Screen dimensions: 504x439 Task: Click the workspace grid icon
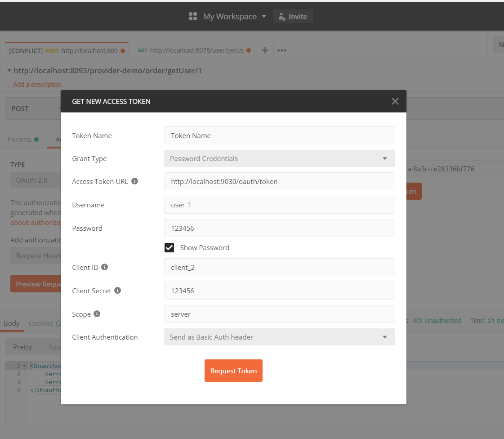pos(193,17)
